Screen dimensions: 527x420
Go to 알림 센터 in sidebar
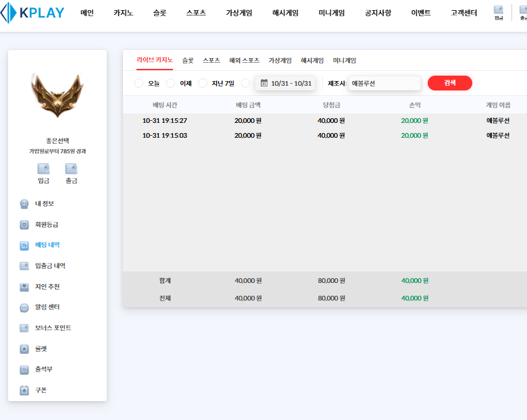(x=47, y=307)
